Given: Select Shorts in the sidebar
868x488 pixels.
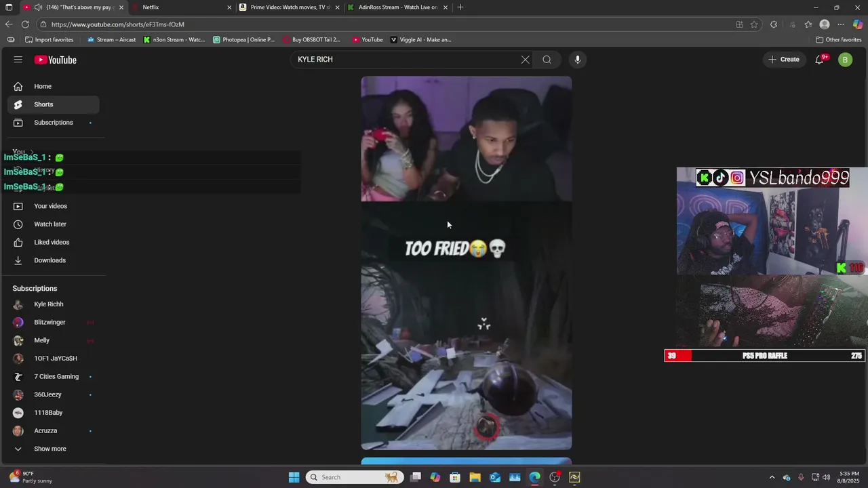Looking at the screenshot, I should (x=54, y=104).
